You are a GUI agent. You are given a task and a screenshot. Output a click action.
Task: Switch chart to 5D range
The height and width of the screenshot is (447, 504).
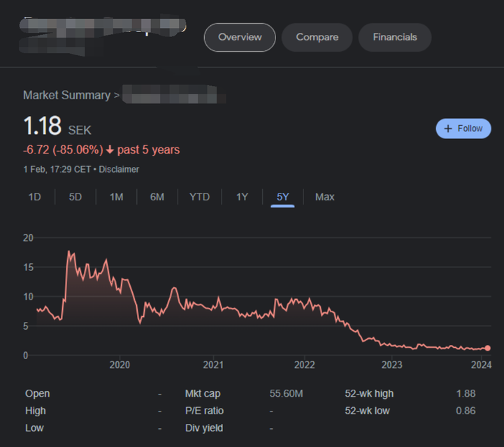[x=75, y=197]
